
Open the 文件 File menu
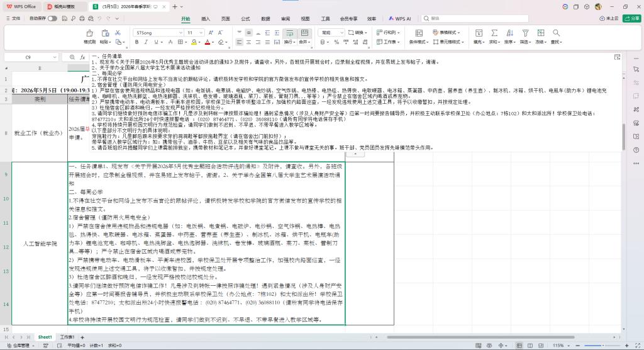tap(13, 18)
